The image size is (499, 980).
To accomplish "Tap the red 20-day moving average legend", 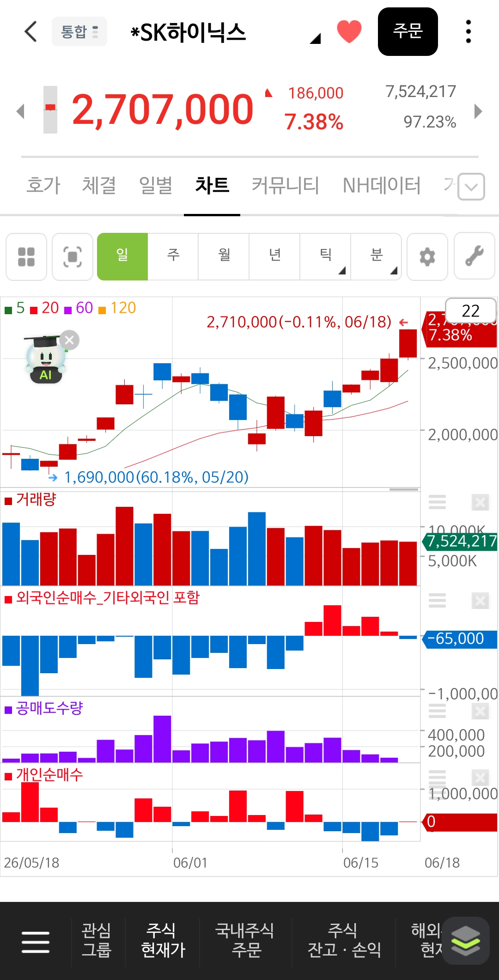I will [44, 308].
